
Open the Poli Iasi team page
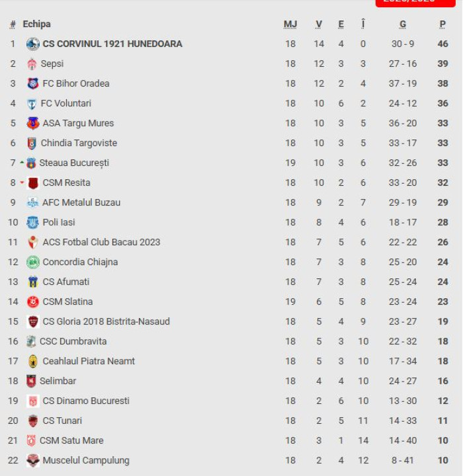coord(59,223)
